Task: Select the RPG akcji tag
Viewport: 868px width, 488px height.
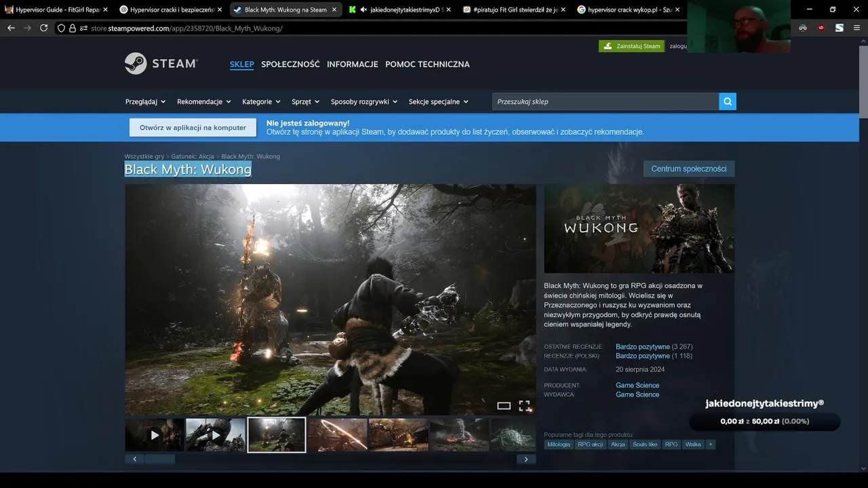Action: tap(590, 445)
